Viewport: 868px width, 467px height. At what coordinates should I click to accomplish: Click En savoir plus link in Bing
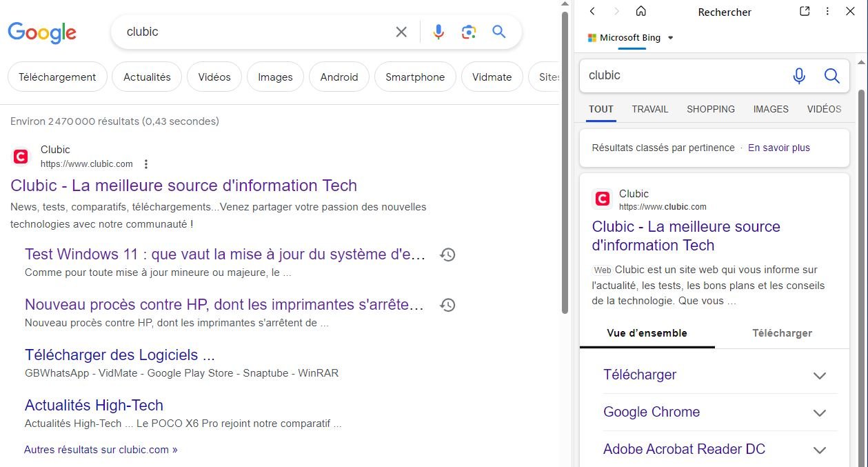[779, 148]
